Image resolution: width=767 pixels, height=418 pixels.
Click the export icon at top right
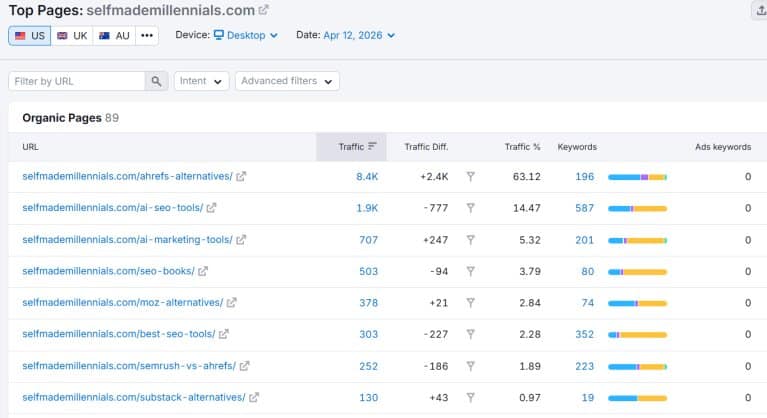point(761,11)
